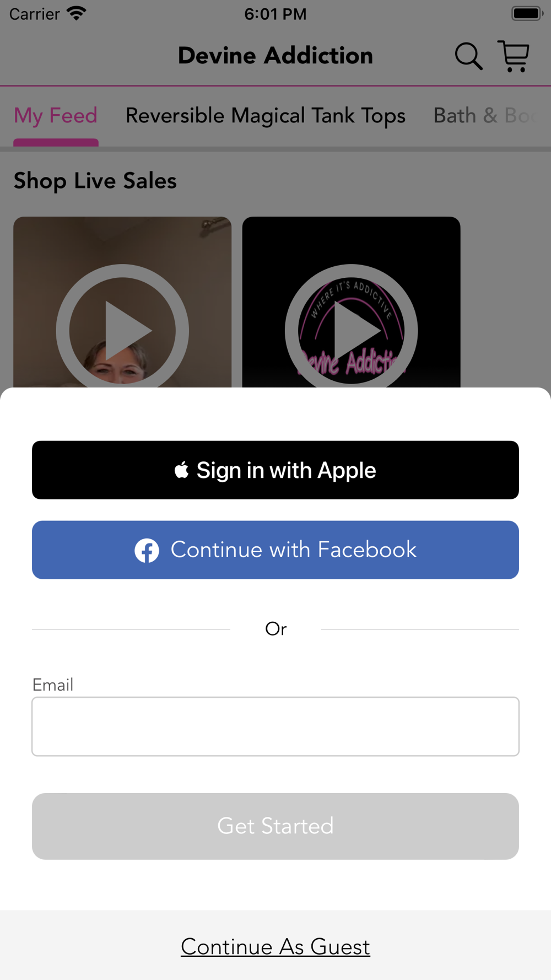Tap the battery indicator icon

coord(527,13)
